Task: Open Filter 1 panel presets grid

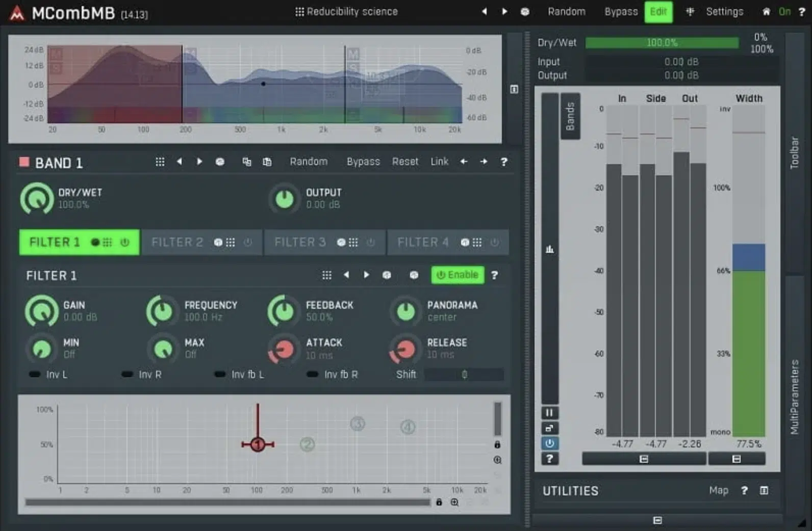Action: coord(327,275)
